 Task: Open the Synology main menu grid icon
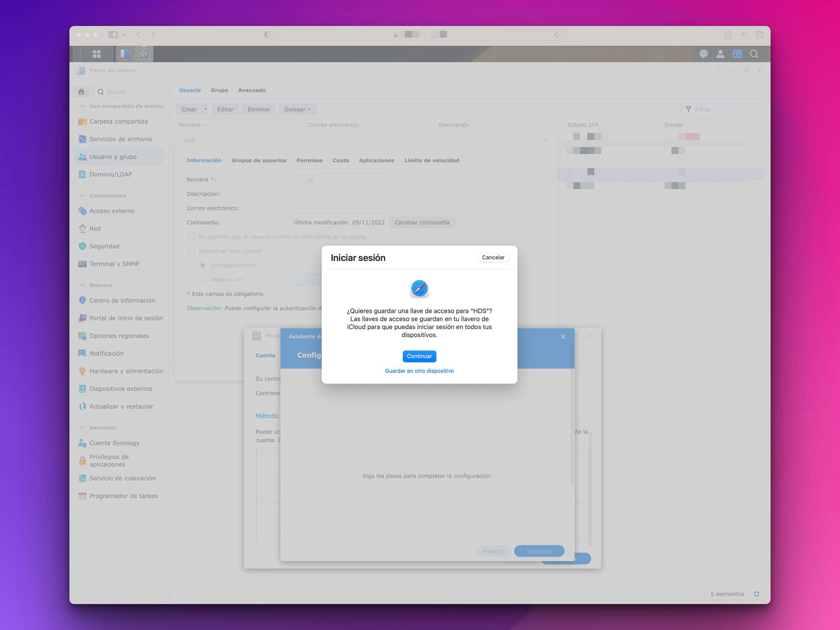[x=96, y=54]
